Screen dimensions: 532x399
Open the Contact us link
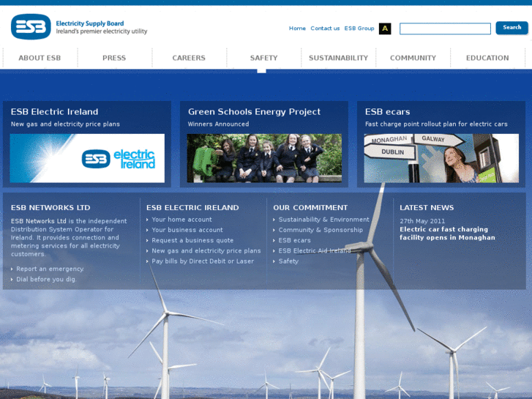pos(325,29)
